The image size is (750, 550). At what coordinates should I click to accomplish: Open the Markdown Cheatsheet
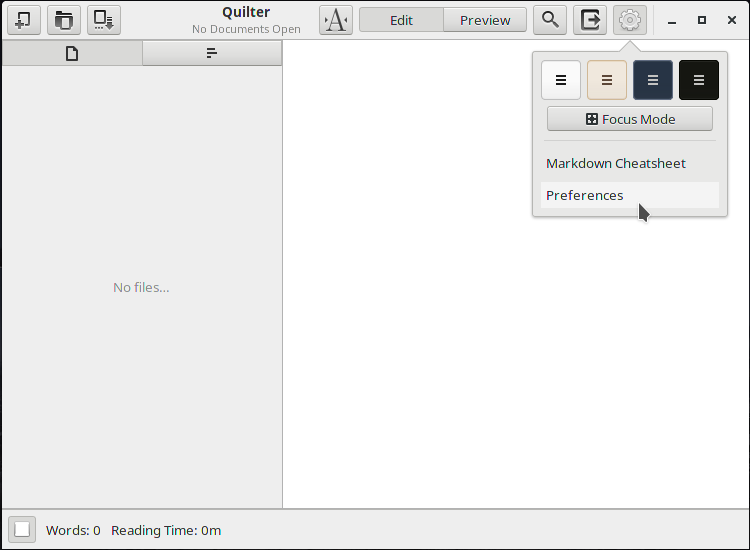click(x=629, y=163)
